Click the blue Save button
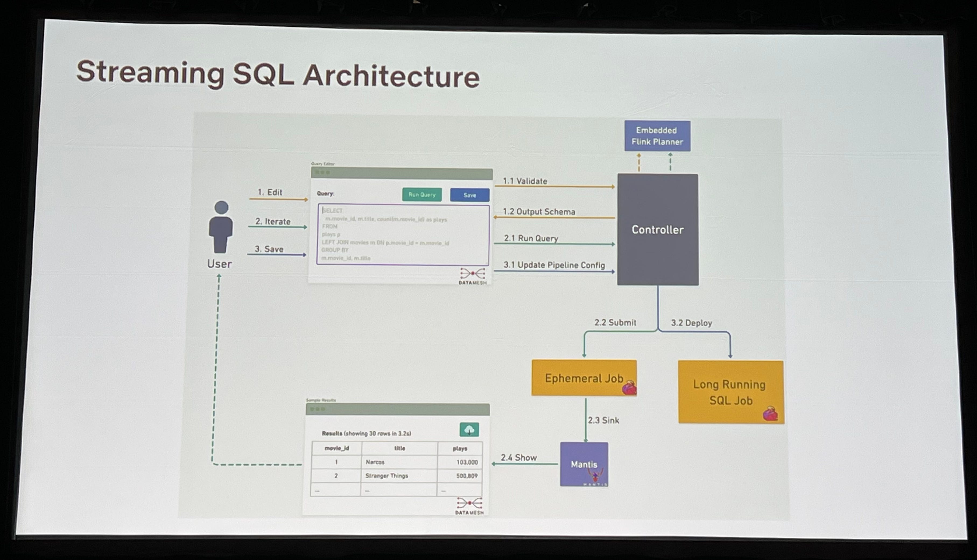 [x=470, y=195]
